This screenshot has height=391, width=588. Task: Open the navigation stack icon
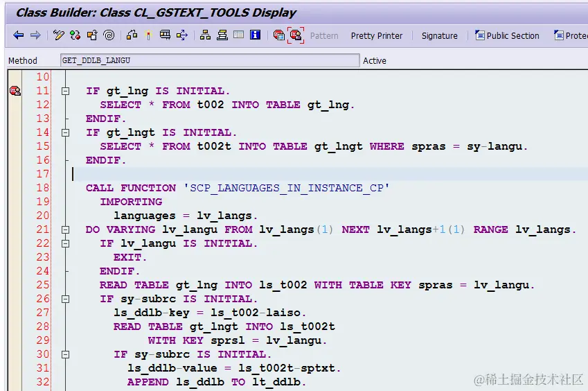(x=222, y=35)
